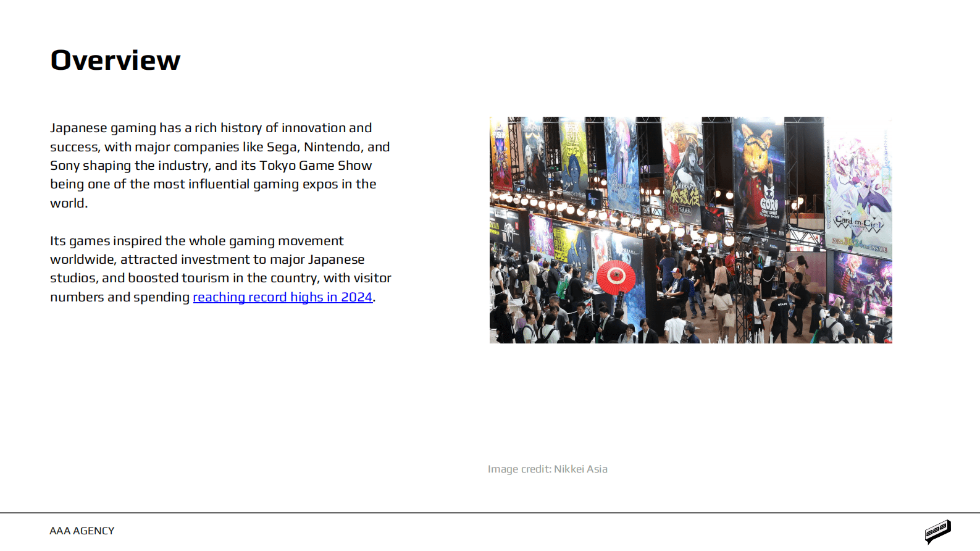This screenshot has width=980, height=551.
Task: Click the word 'Sega' in the first paragraph
Action: (x=281, y=147)
